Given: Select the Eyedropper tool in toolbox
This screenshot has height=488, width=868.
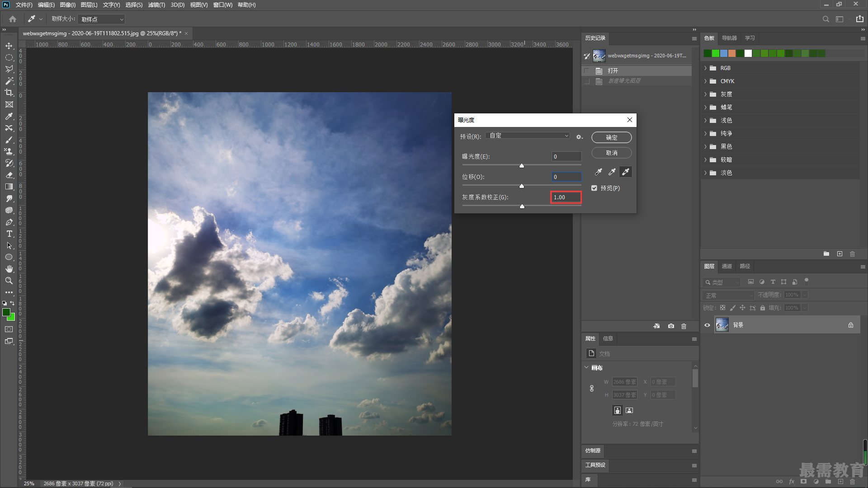Looking at the screenshot, I should (9, 116).
